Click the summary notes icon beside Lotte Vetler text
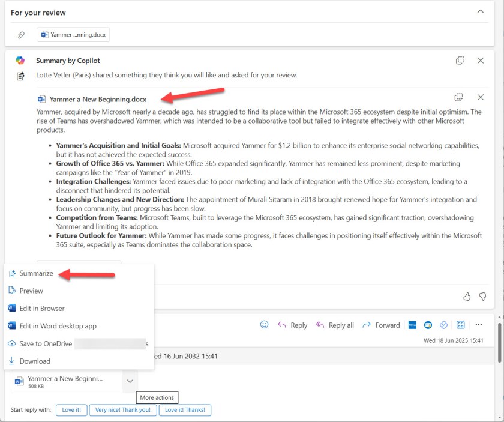 [20, 76]
